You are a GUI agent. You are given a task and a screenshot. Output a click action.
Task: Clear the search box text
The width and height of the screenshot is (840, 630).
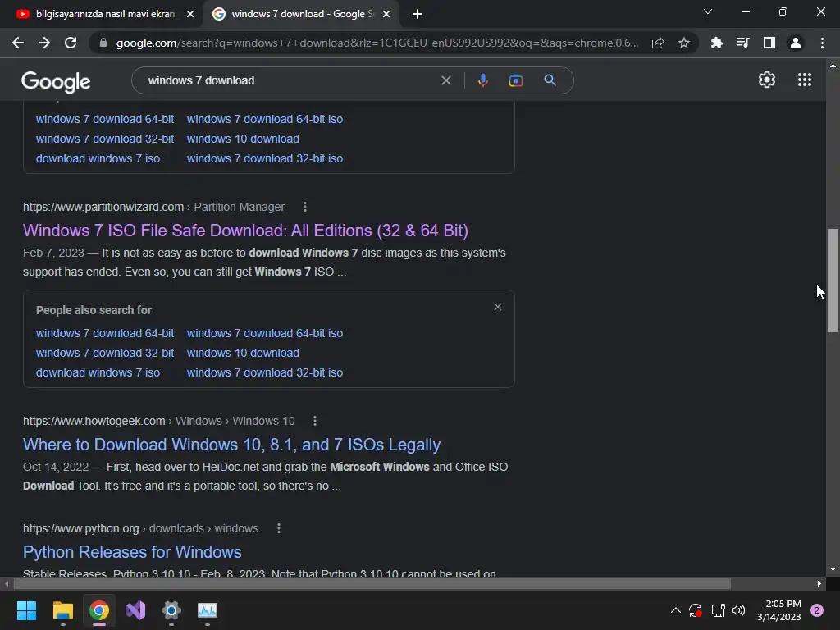(x=445, y=80)
